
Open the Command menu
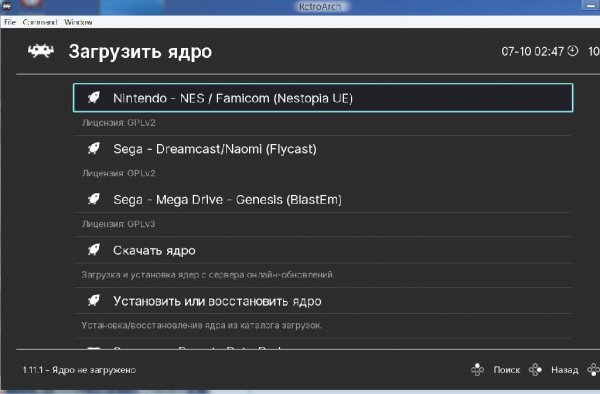pyautogui.click(x=40, y=22)
